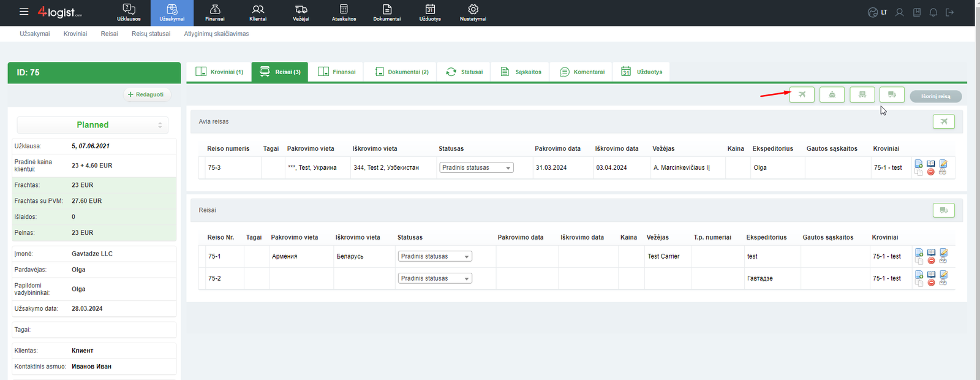
Task: Click the add-document icon for trip 75-2
Action: [919, 275]
